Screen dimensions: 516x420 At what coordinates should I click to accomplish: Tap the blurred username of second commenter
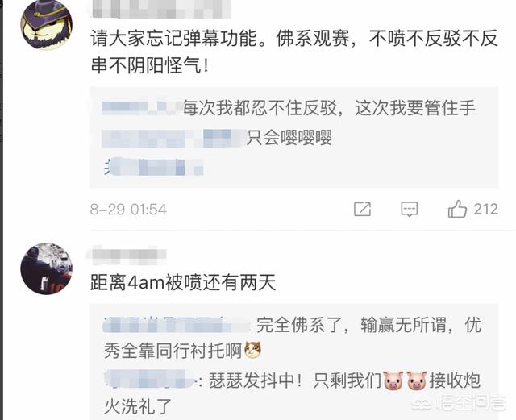click(127, 256)
